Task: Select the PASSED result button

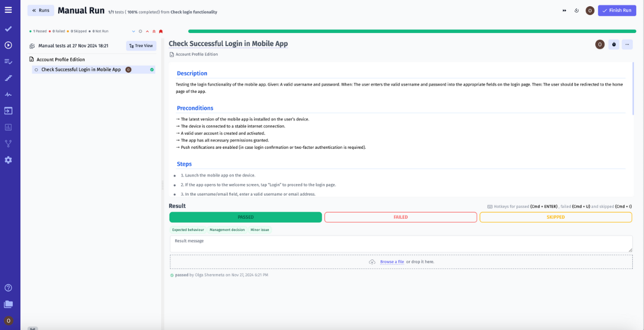Action: pos(245,217)
